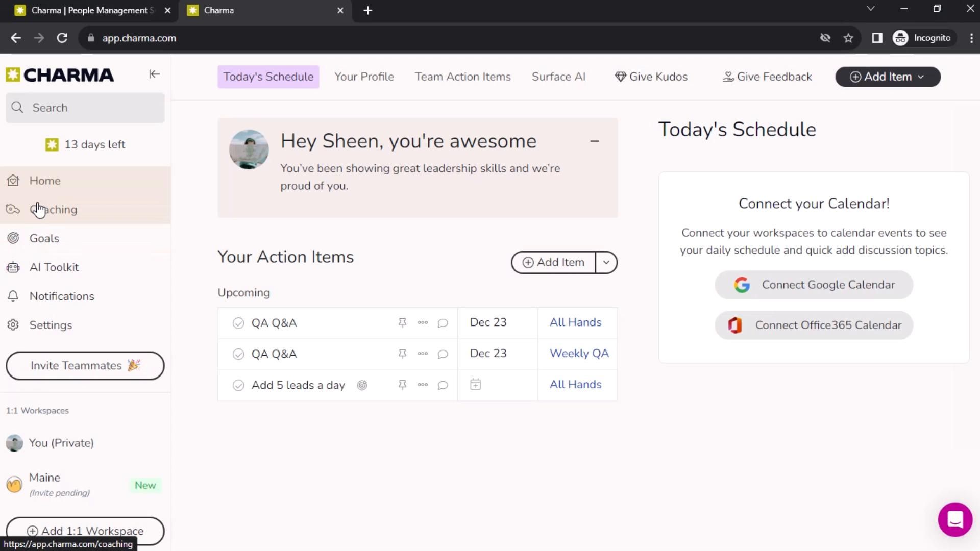
Task: Open more options for QA Q&A All Hands
Action: (423, 323)
